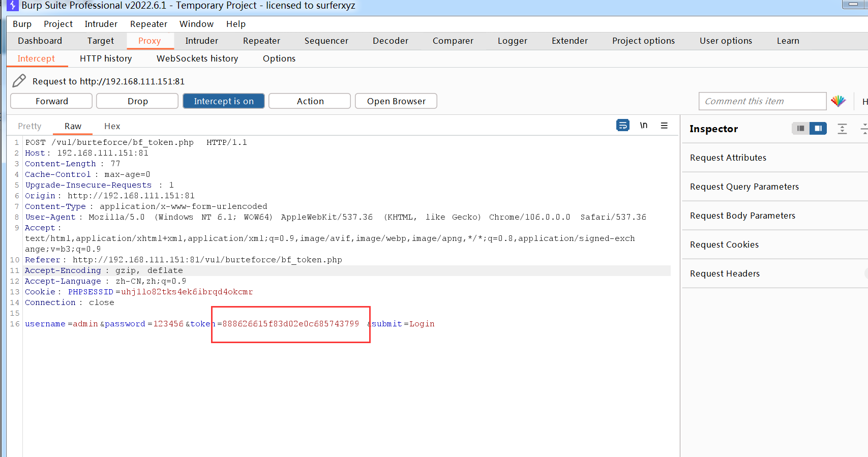Image resolution: width=868 pixels, height=457 pixels.
Task: Open the editor hamburger options menu
Action: click(664, 125)
